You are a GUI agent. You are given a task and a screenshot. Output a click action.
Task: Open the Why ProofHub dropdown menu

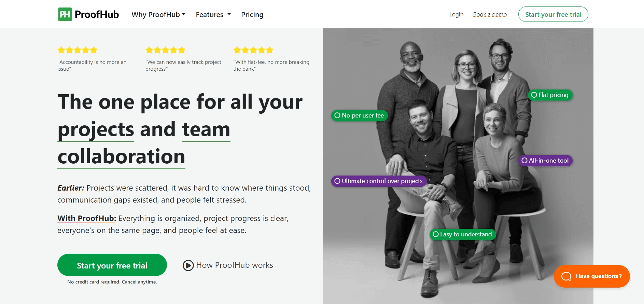[158, 14]
